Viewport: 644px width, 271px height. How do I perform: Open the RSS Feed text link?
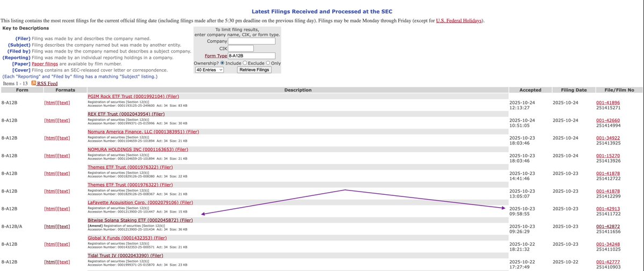click(47, 84)
